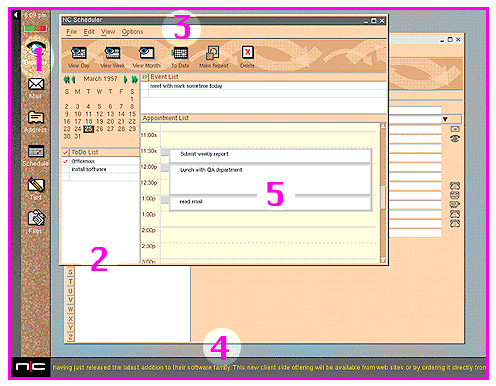Open the Files icon in the sidebar
The width and height of the screenshot is (496, 386).
(x=36, y=218)
